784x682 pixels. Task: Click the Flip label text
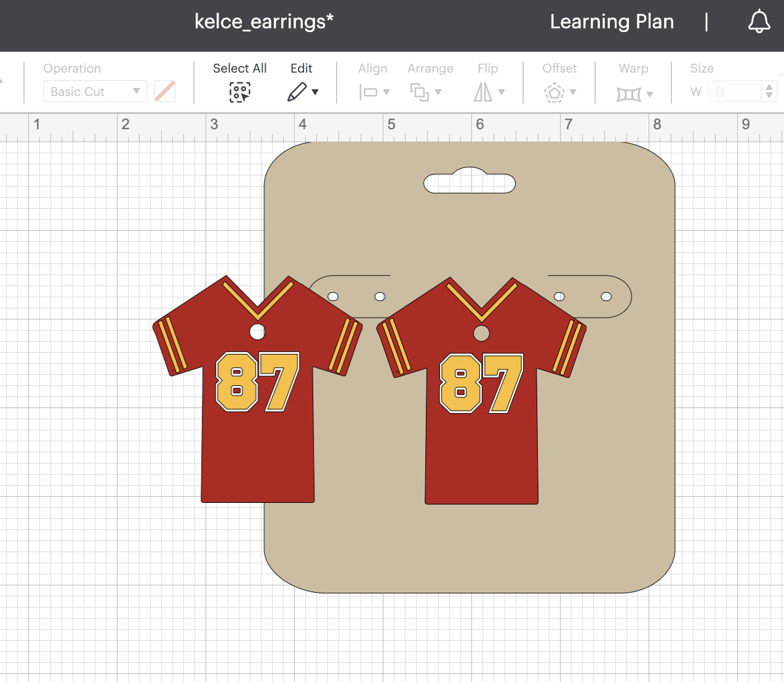tap(488, 68)
